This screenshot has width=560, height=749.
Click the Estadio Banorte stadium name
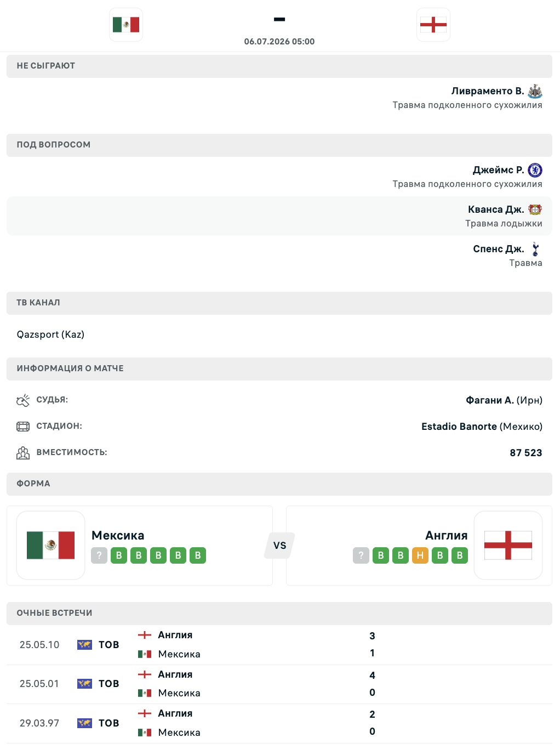[x=459, y=427]
